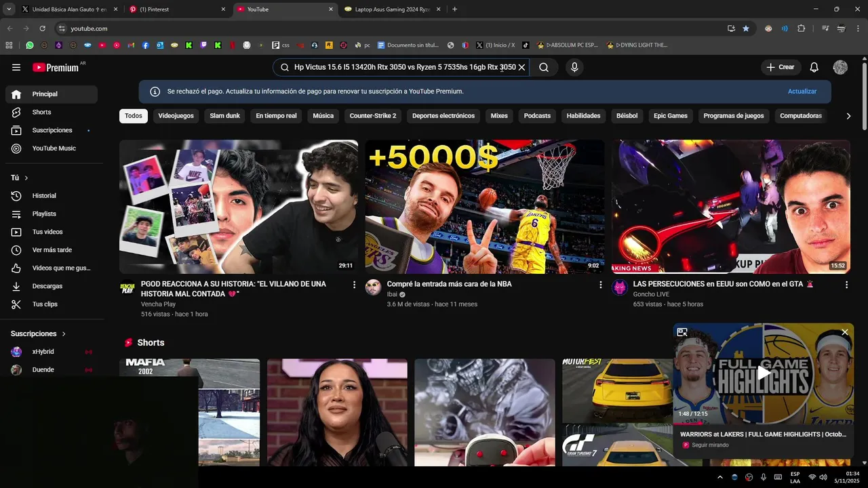
Task: Open xHybrid channel subscription
Action: coord(52,352)
